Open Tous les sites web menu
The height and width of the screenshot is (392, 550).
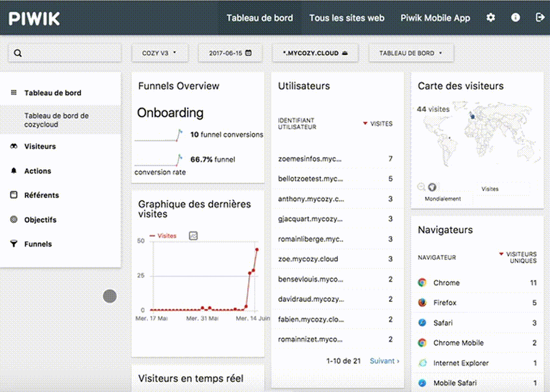[346, 18]
